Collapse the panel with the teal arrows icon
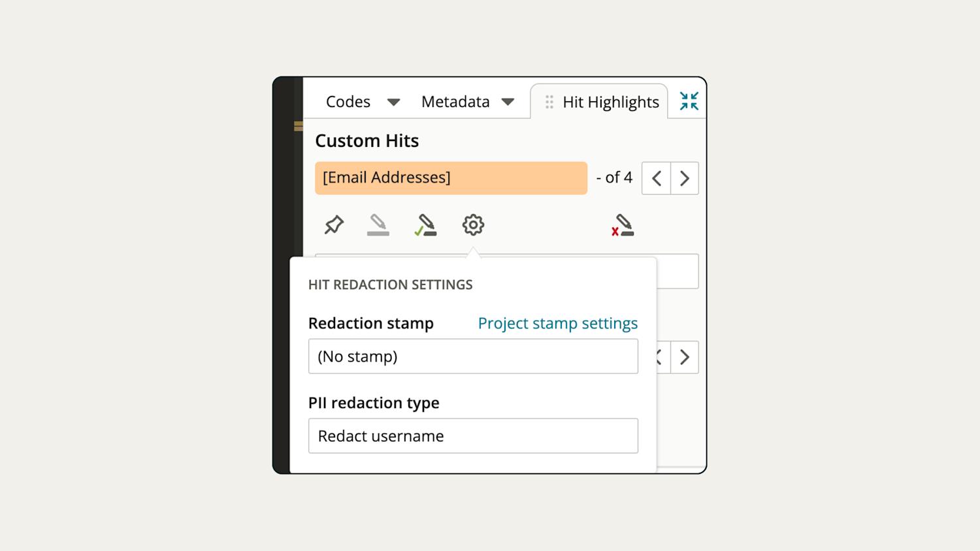The width and height of the screenshot is (980, 551). coord(689,101)
